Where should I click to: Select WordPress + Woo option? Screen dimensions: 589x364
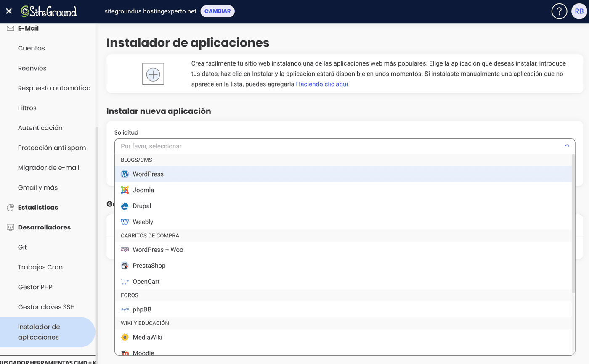point(343,250)
